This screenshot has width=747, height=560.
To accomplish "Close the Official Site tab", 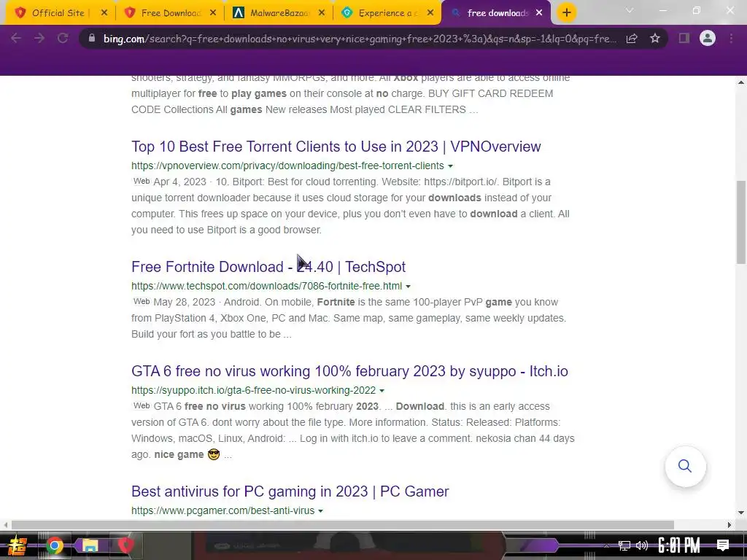I will [x=104, y=13].
